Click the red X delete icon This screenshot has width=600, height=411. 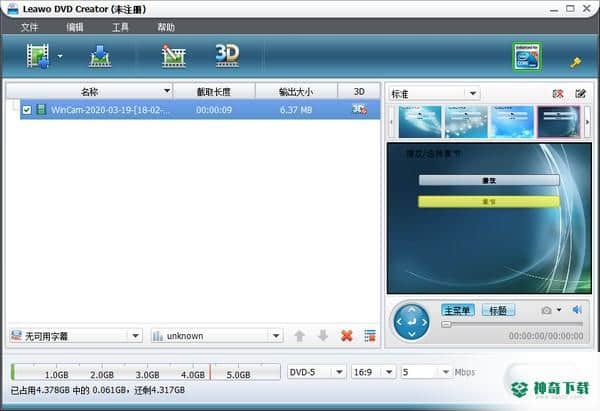pos(346,336)
